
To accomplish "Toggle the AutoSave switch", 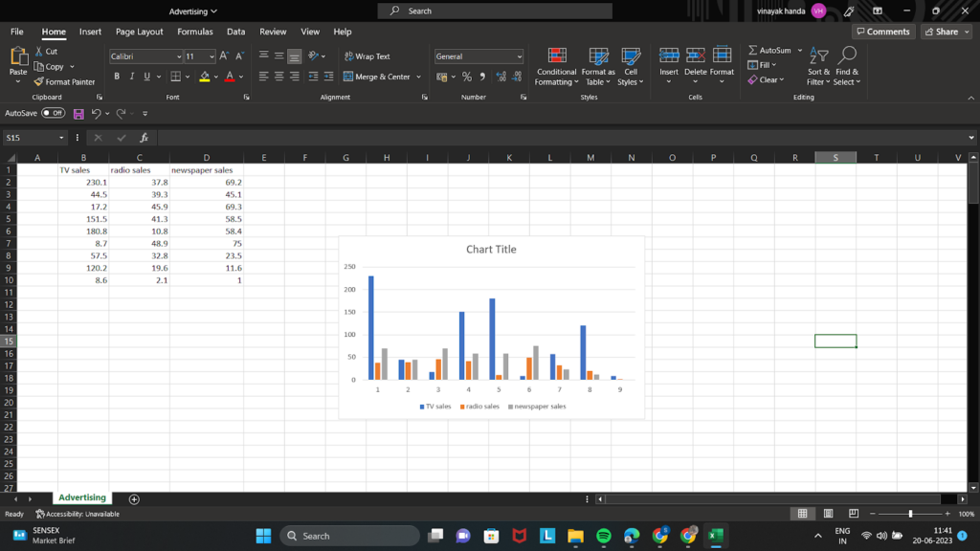I will pyautogui.click(x=54, y=113).
